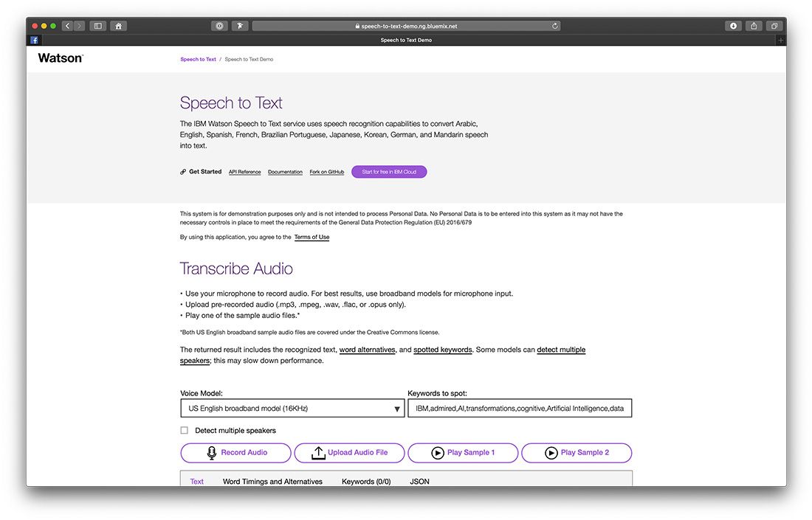Open the Voice Model dropdown
812x520 pixels.
(292, 408)
